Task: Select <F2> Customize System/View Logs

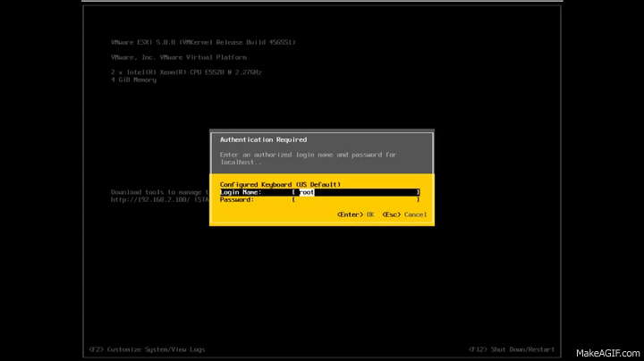Action: tap(147, 348)
